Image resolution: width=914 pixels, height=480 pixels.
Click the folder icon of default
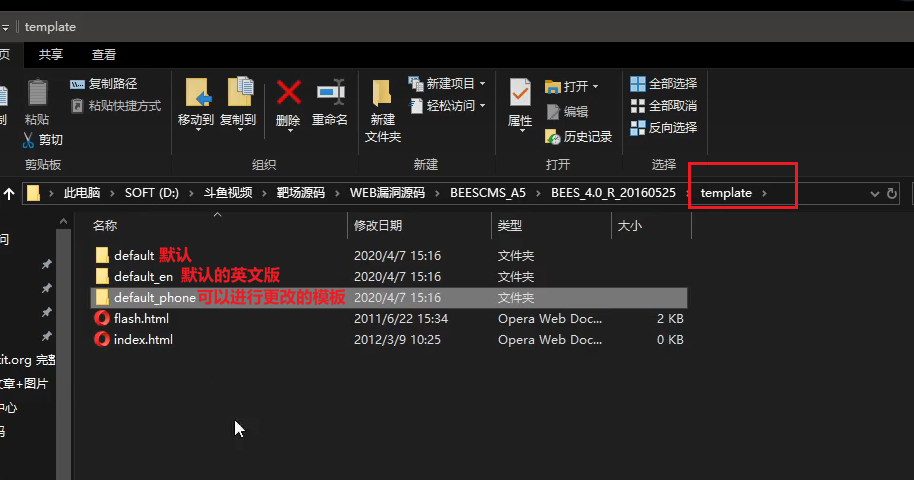coord(102,255)
